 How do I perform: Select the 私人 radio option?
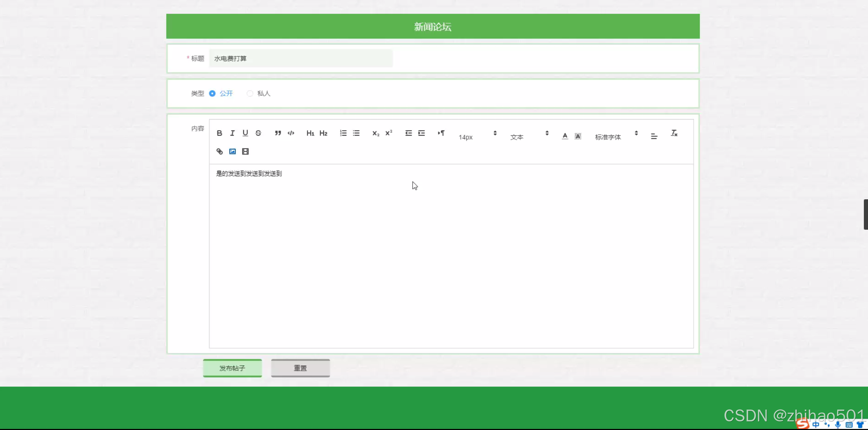tap(250, 93)
